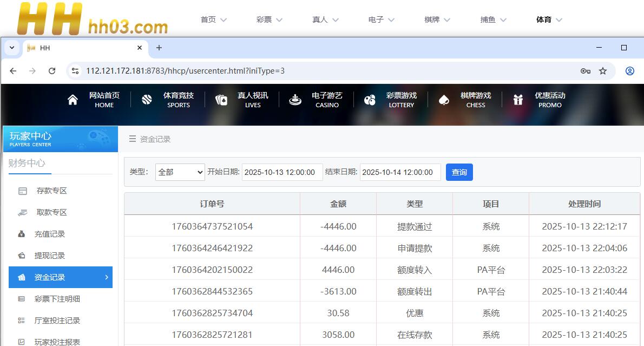The image size is (644, 346).
Task: Toggle the hamburger icon beside 资金记录
Action: [x=133, y=139]
